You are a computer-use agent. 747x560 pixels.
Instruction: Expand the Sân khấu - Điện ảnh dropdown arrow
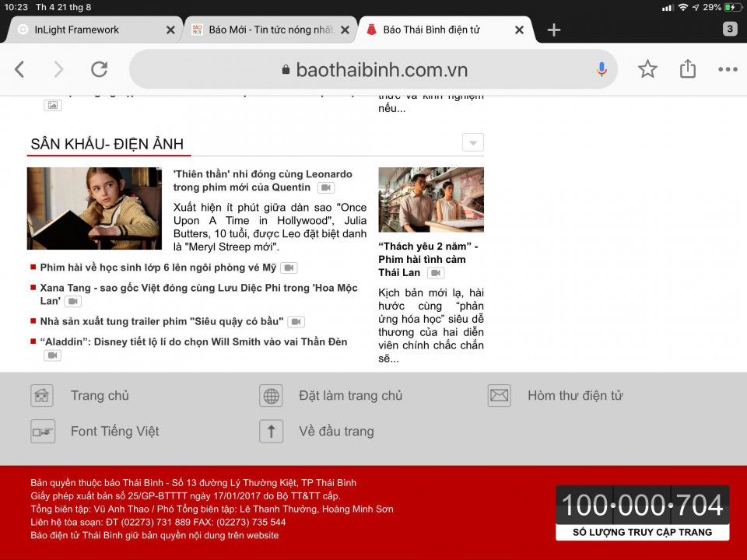(x=473, y=142)
